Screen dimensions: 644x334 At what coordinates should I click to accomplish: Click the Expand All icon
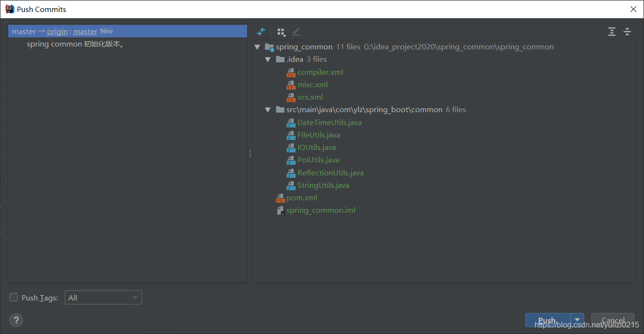[612, 32]
